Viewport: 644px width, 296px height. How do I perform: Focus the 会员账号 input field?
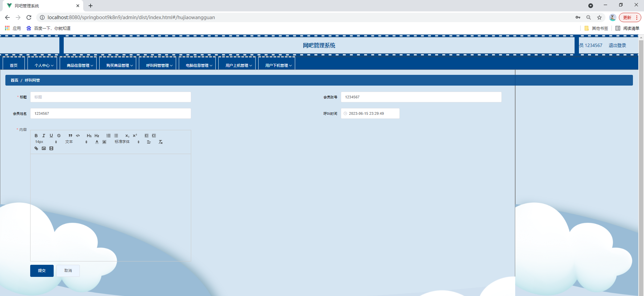point(421,97)
